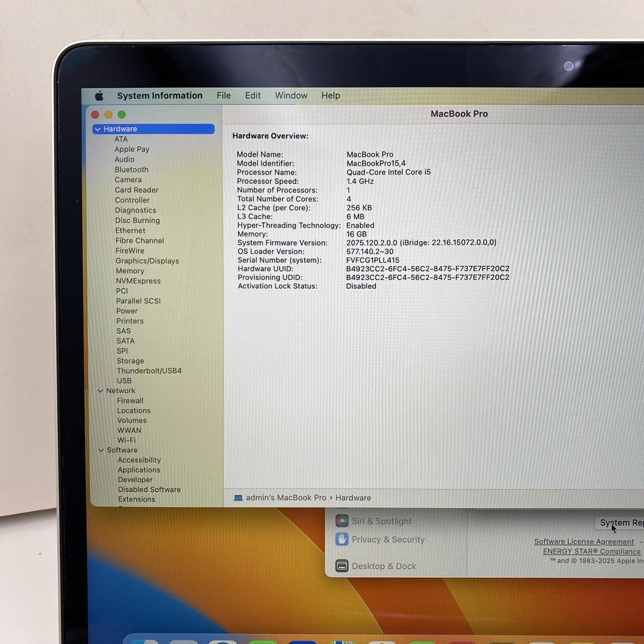Select Camera in the sidebar
644x644 pixels.
(x=128, y=180)
